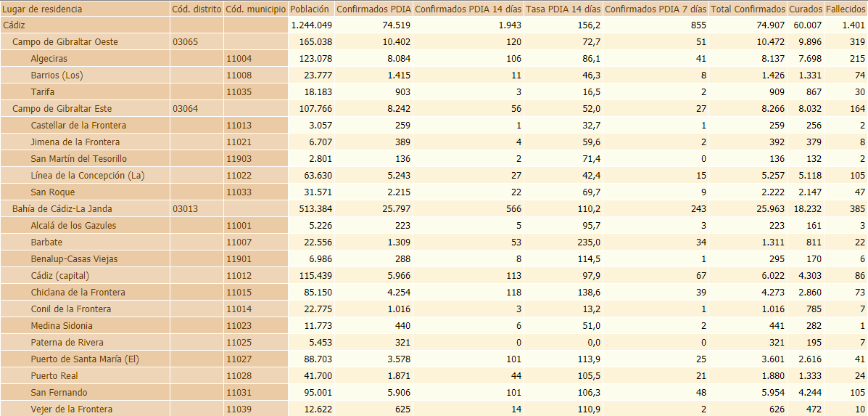Click the Cádiz total population cell 1.244.049
This screenshot has height=416, width=868.
point(311,25)
